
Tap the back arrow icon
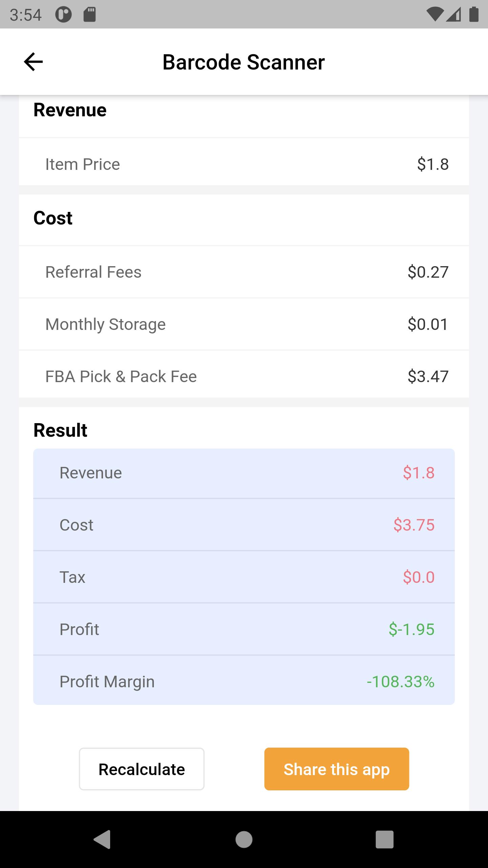click(x=33, y=62)
